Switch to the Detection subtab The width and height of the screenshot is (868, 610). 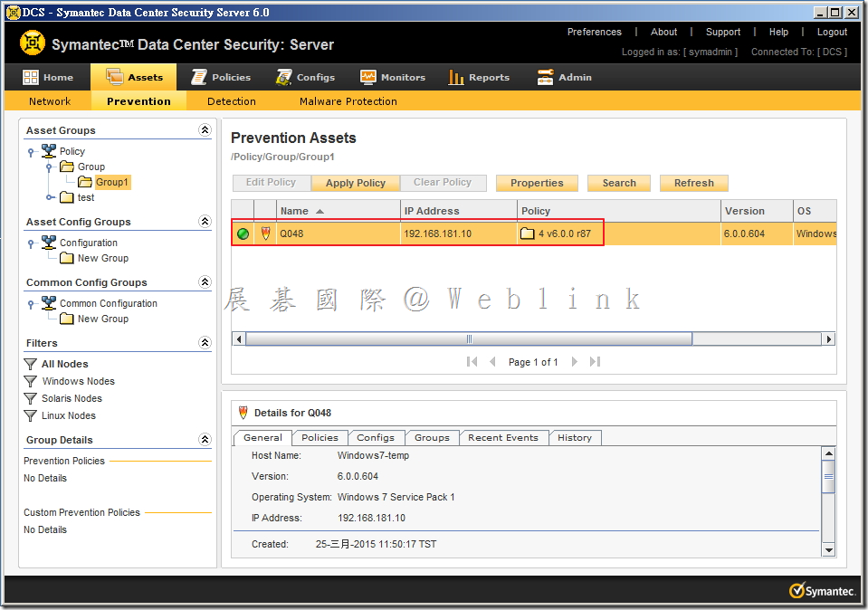click(x=232, y=101)
